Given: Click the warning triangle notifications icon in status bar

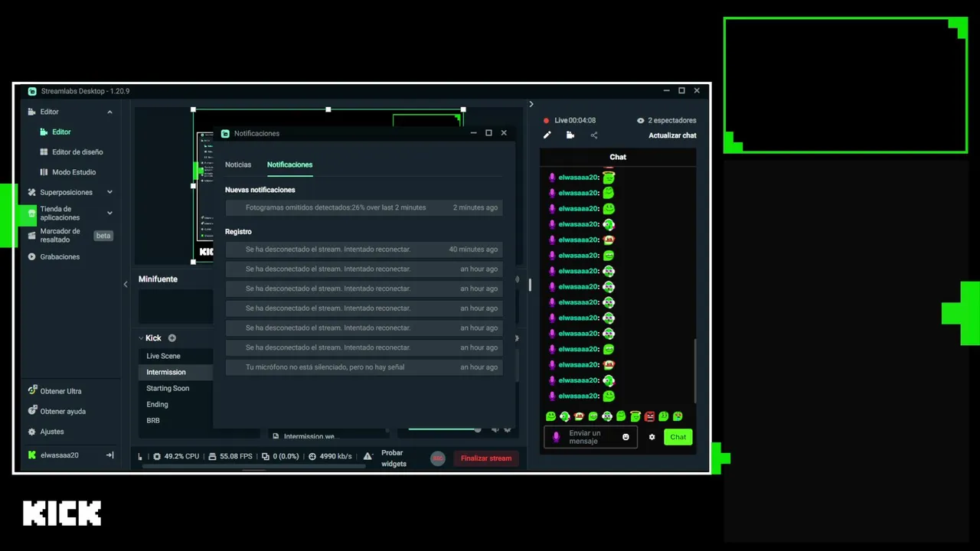Looking at the screenshot, I should (367, 456).
